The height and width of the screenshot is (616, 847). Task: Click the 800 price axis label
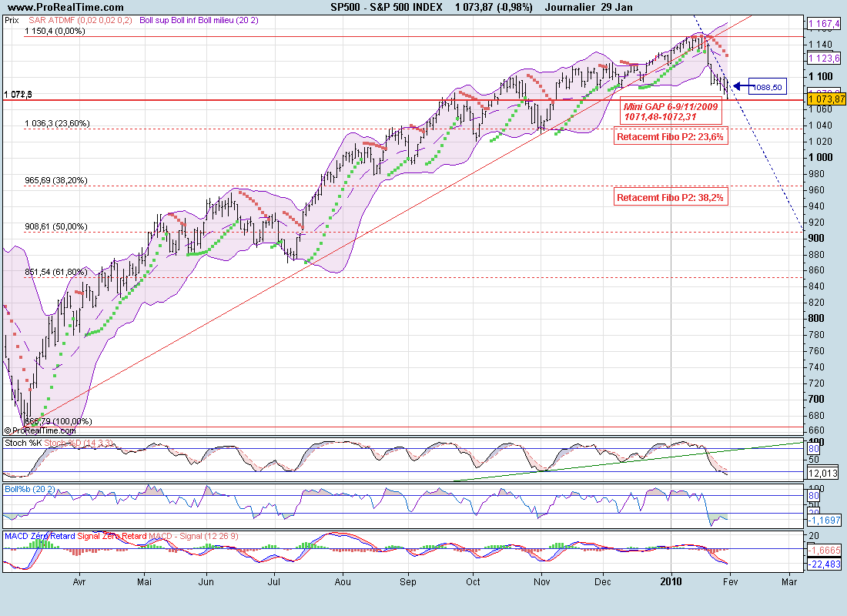[816, 318]
